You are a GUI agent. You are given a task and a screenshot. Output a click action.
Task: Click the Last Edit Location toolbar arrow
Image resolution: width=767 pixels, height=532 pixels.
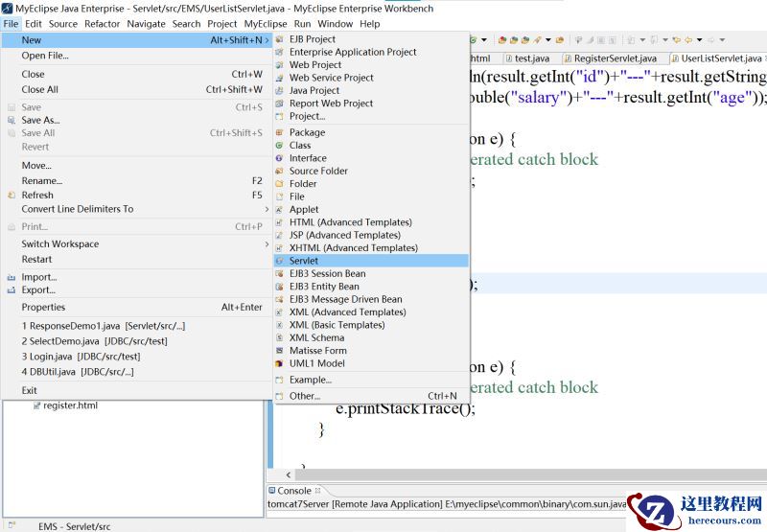point(677,39)
